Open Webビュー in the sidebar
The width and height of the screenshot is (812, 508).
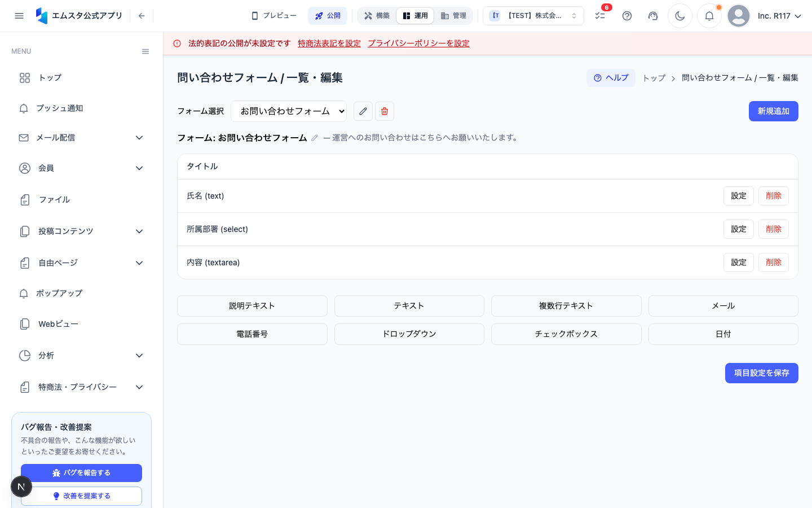[82, 324]
